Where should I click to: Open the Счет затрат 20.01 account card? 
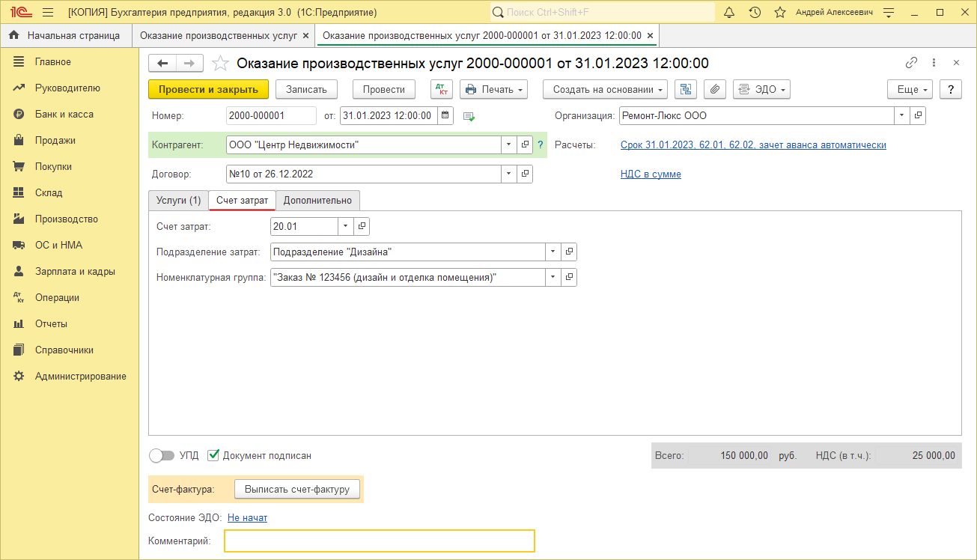click(362, 226)
